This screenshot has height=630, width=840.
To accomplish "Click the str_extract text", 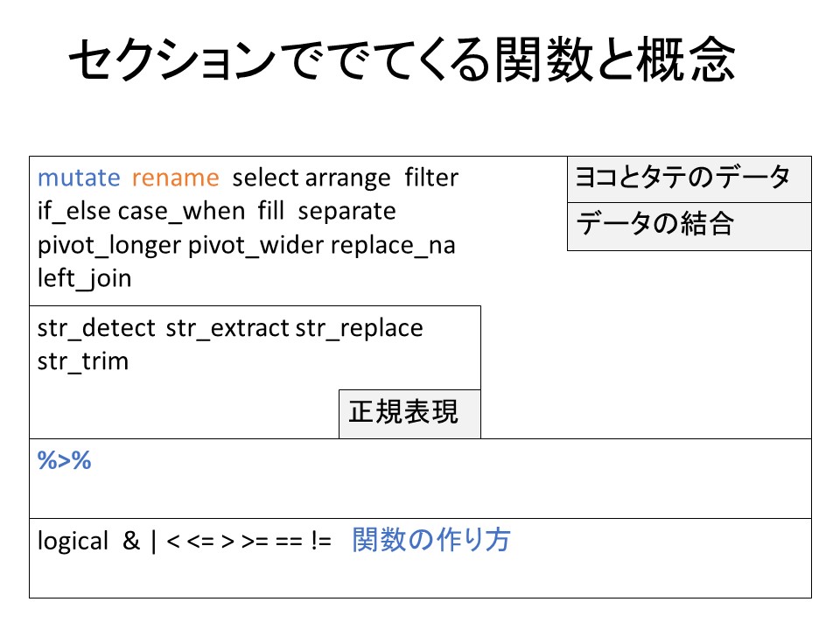I will [x=227, y=328].
